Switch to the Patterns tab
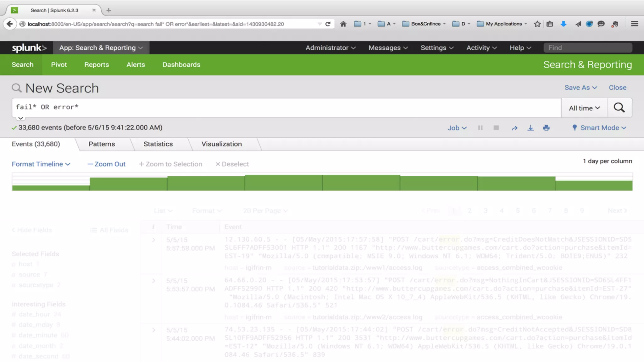This screenshot has width=644, height=362. (102, 144)
